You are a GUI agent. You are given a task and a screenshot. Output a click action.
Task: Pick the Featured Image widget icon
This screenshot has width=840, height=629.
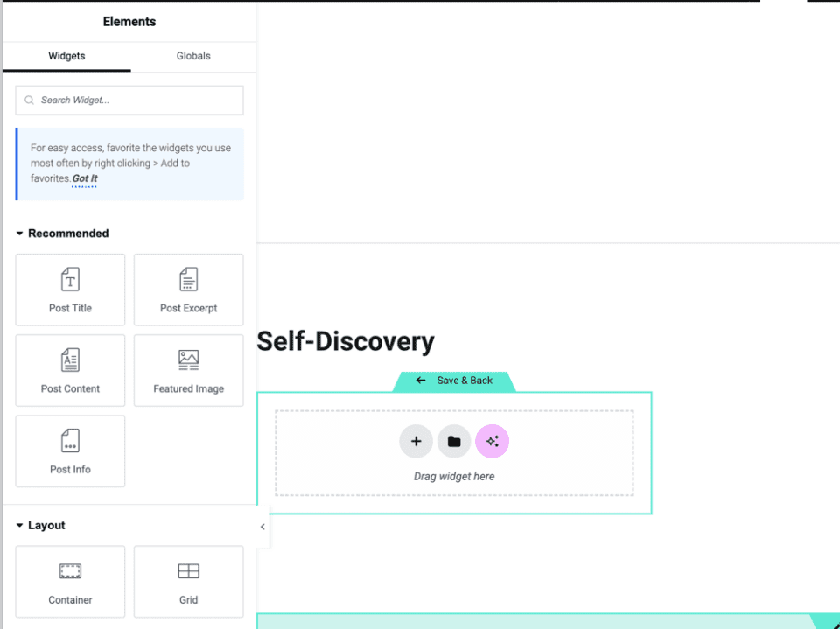(x=188, y=360)
